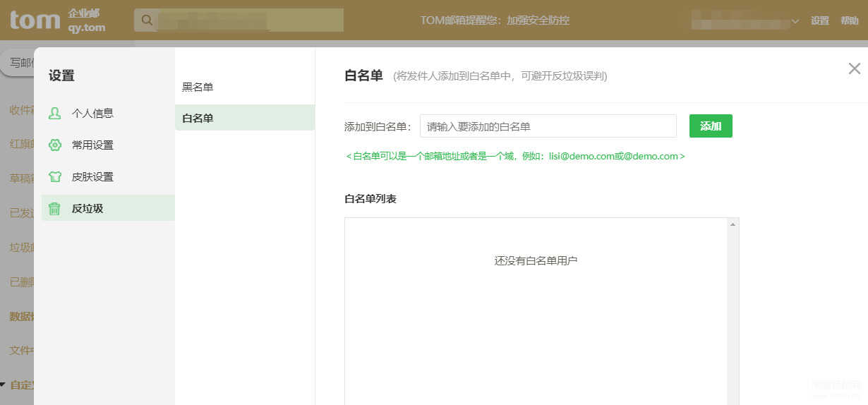Select 反垃圾 settings section
This screenshot has height=405, width=868.
(x=108, y=208)
